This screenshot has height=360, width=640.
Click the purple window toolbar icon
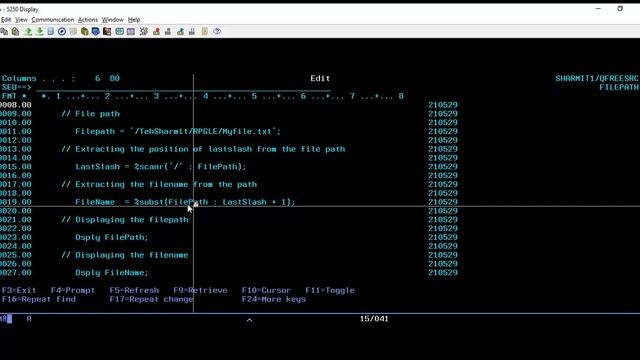[131, 31]
